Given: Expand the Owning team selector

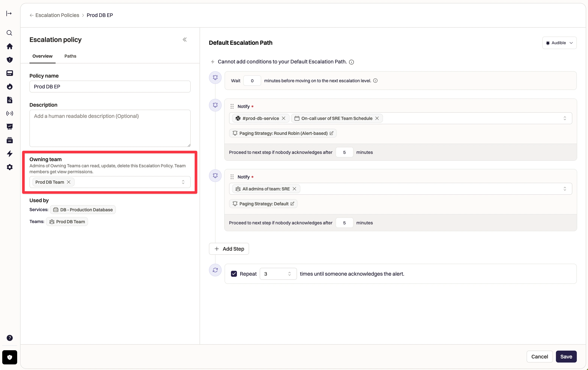Looking at the screenshot, I should click(183, 182).
